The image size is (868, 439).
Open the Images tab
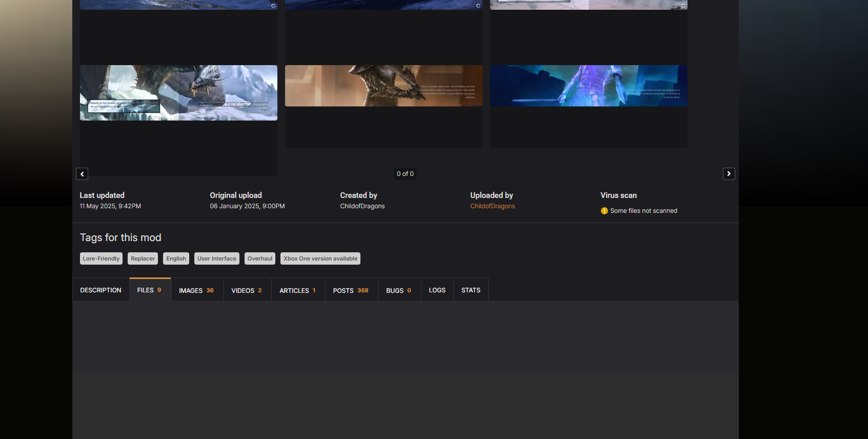pyautogui.click(x=197, y=290)
